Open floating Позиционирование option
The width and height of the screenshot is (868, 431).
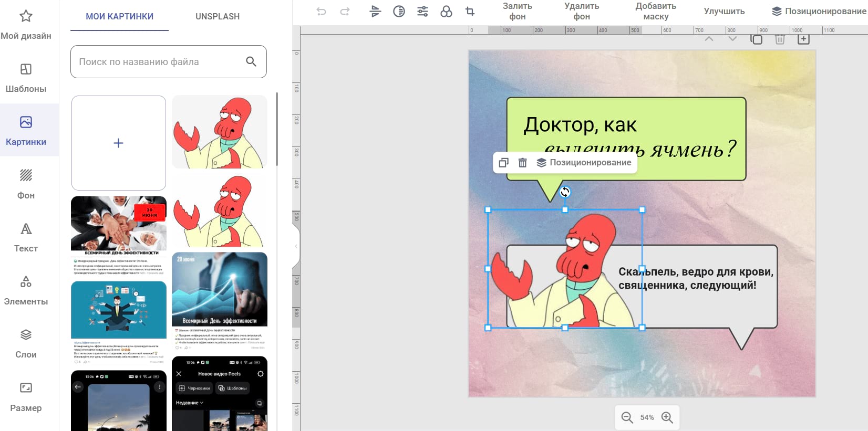pyautogui.click(x=584, y=163)
